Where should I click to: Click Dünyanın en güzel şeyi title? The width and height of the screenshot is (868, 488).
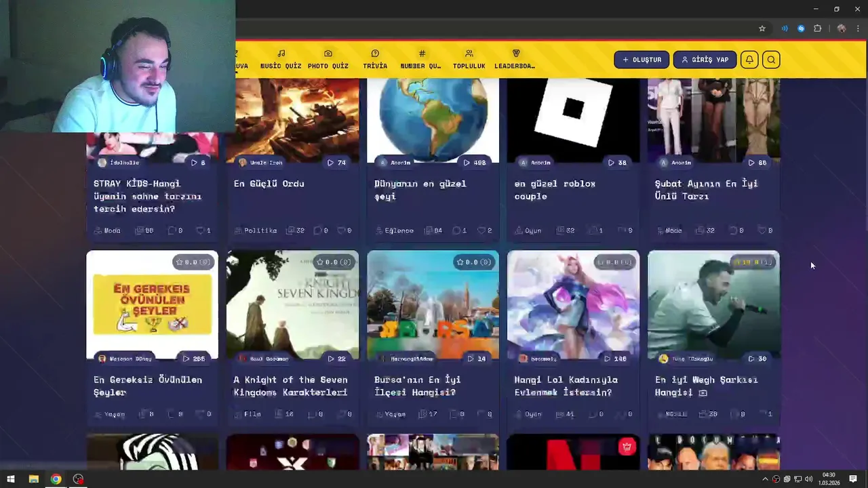[420, 190]
